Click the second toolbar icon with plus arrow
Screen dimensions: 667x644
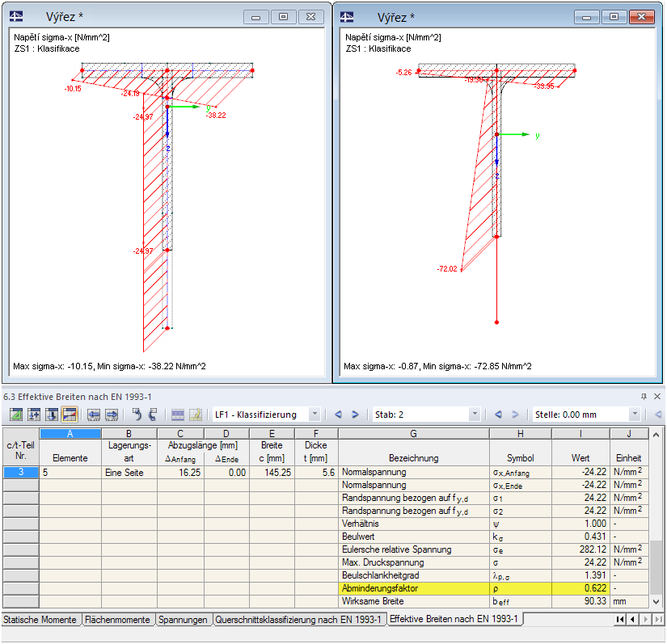34,414
